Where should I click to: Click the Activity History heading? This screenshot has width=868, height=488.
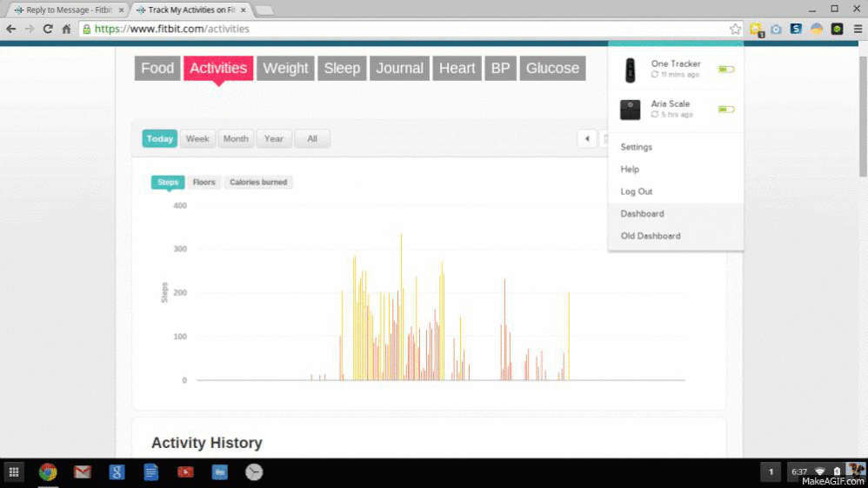206,443
